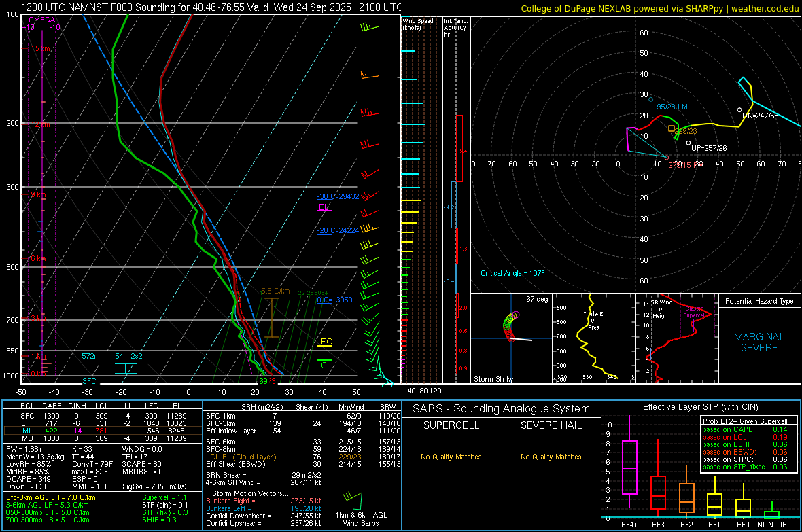Screen dimensions: 802x532
Task: Click the yellow 'LFC' marker
Action: (x=324, y=342)
